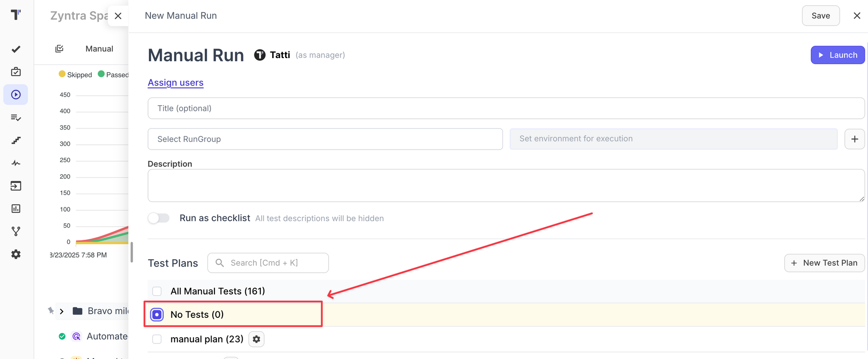This screenshot has width=868, height=359.
Task: Click the branch icon in sidebar
Action: click(16, 232)
